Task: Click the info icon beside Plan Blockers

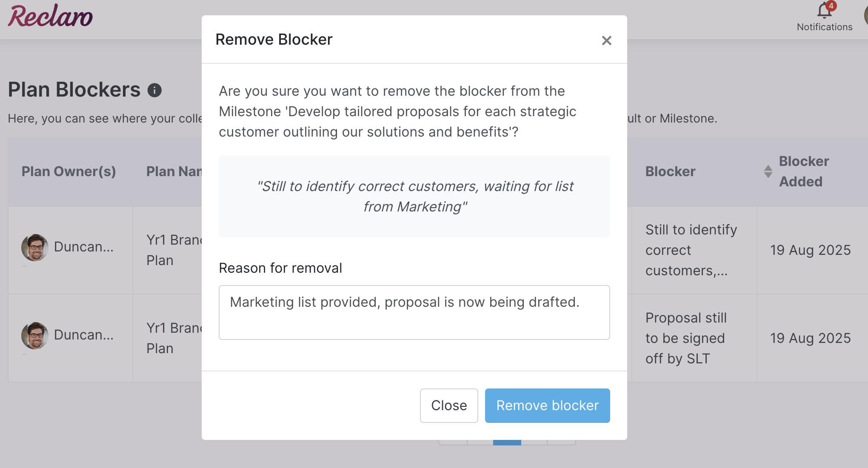Action: (154, 90)
